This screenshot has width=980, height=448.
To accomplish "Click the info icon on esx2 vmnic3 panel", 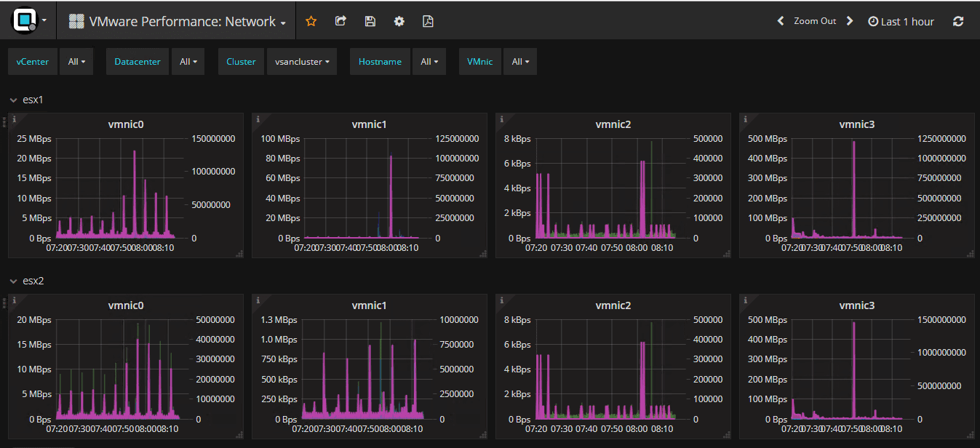I will pyautogui.click(x=744, y=300).
